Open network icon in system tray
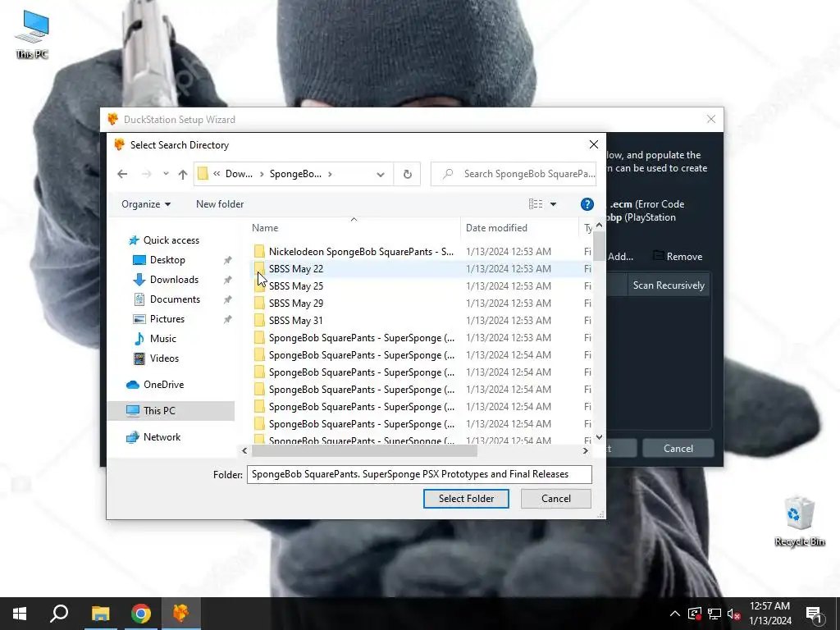The image size is (840, 630). click(x=714, y=614)
